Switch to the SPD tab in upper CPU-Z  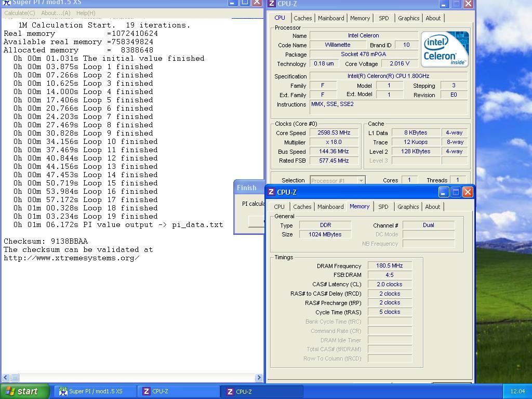click(x=384, y=18)
